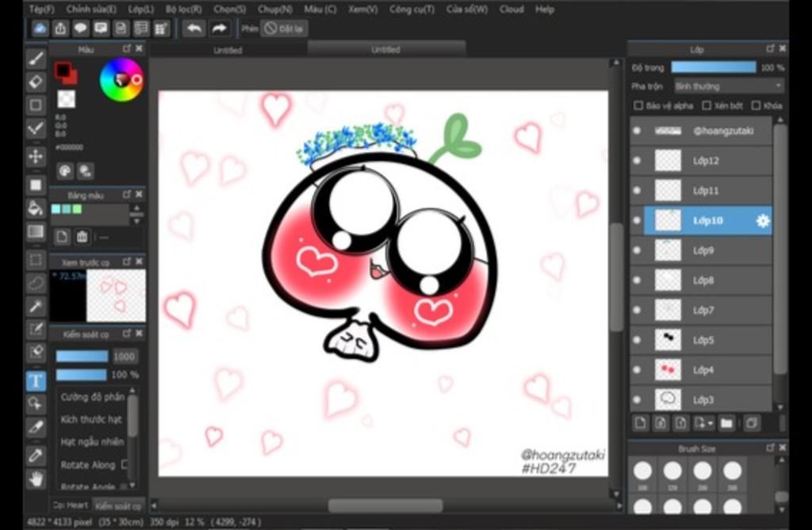The height and width of the screenshot is (530, 812).
Task: Hide the Lớp5 layer
Action: click(637, 340)
